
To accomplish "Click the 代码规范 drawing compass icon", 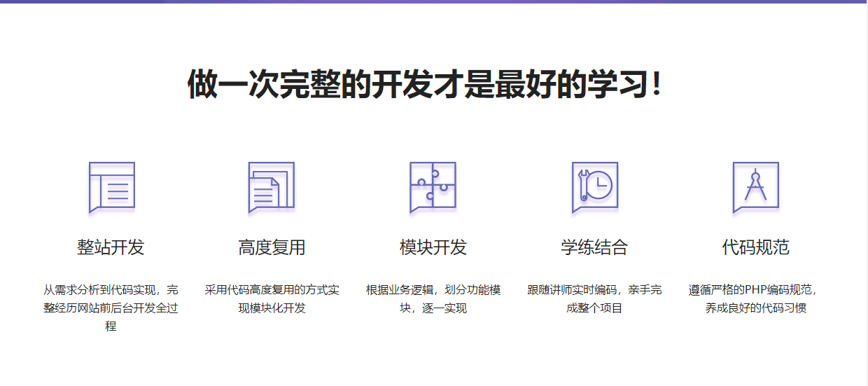I will (755, 187).
